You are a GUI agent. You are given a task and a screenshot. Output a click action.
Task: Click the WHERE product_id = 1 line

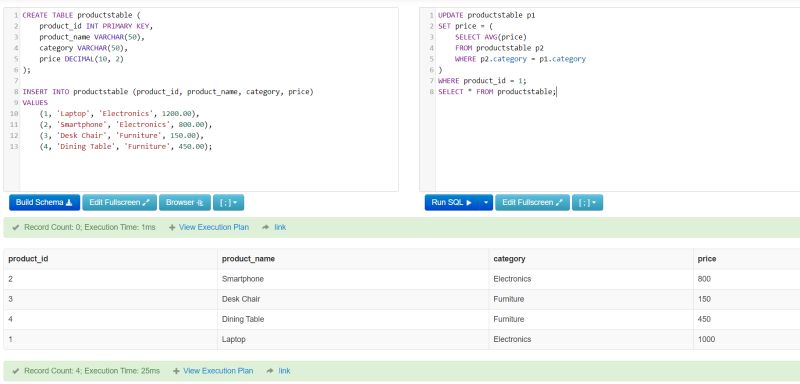(482, 81)
